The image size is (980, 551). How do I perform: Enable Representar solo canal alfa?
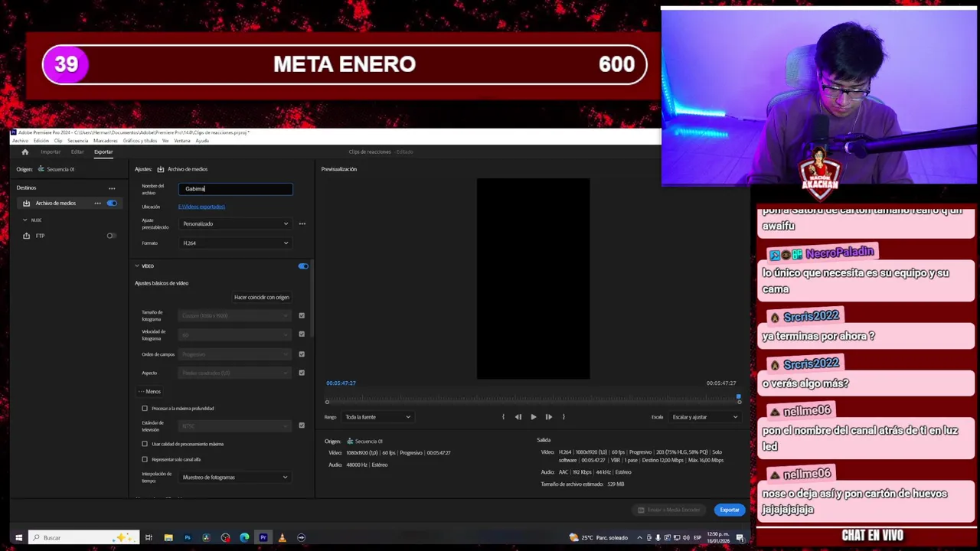(x=145, y=459)
